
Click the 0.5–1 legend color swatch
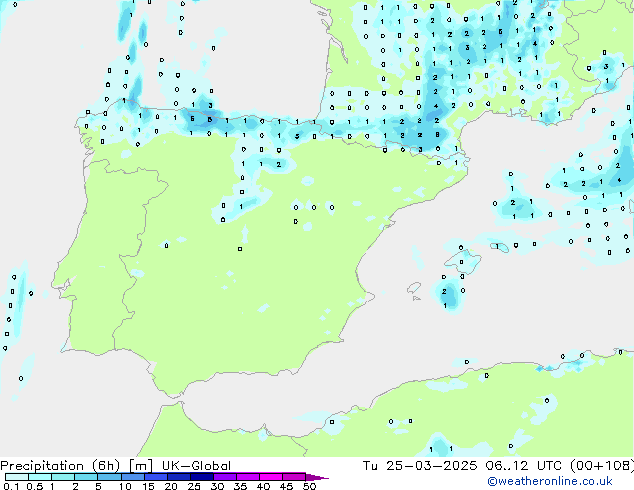(x=40, y=477)
